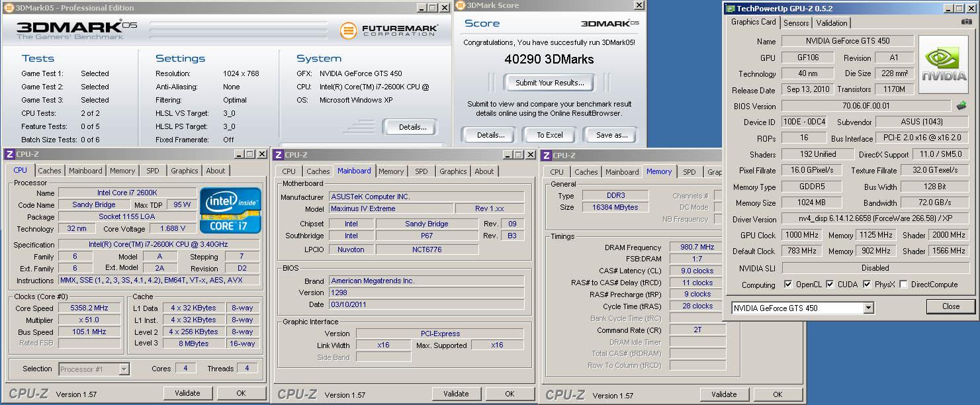Click the Futuremark Corporation logo
Image resolution: width=980 pixels, height=405 pixels.
pyautogui.click(x=388, y=30)
